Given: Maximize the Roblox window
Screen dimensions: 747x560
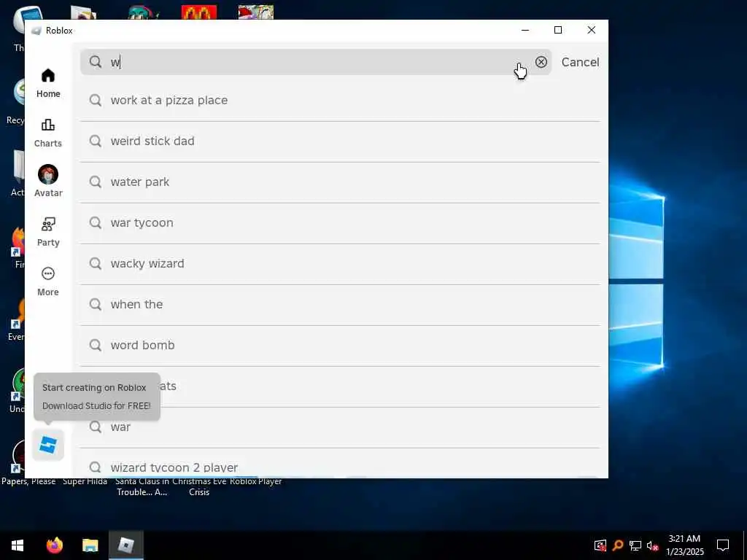Looking at the screenshot, I should tap(558, 30).
